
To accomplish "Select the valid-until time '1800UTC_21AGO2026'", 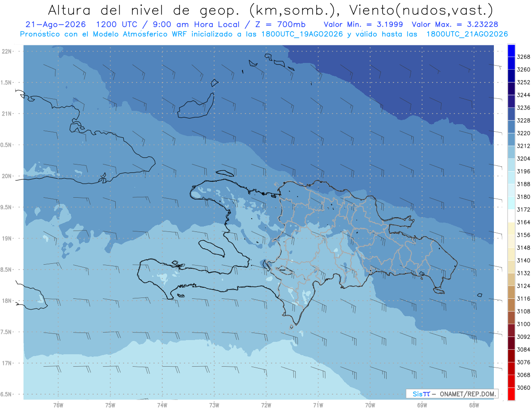I will pyautogui.click(x=467, y=34).
